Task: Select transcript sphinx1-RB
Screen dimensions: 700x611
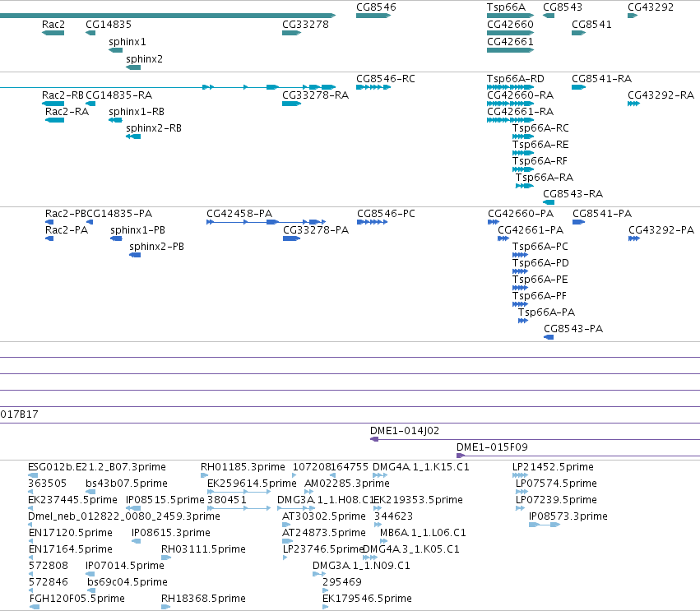Action: coord(115,120)
